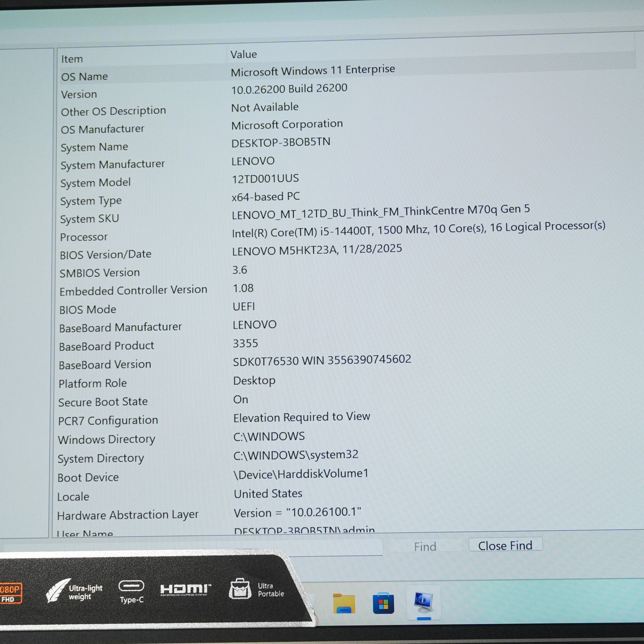Screen dimensions: 644x644
Task: Click the value SDK0T76530 WIN 3556390745602
Action: click(322, 360)
